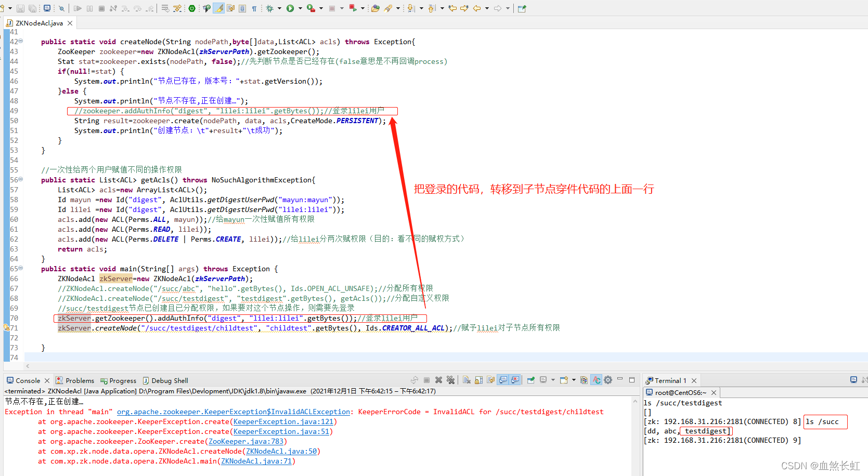868x476 pixels.
Task: Open the Back history dropdown arrow
Action: pyautogui.click(x=487, y=8)
